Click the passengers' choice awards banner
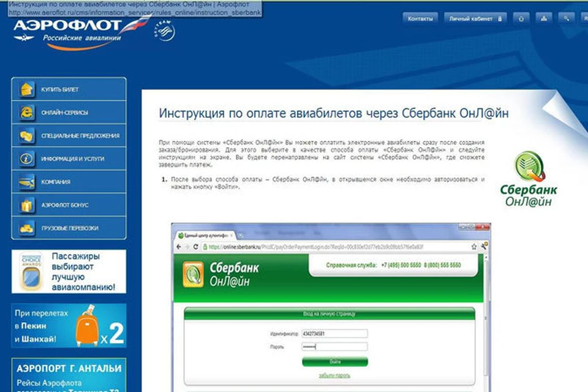Image resolution: width=588 pixels, height=392 pixels. (x=69, y=271)
